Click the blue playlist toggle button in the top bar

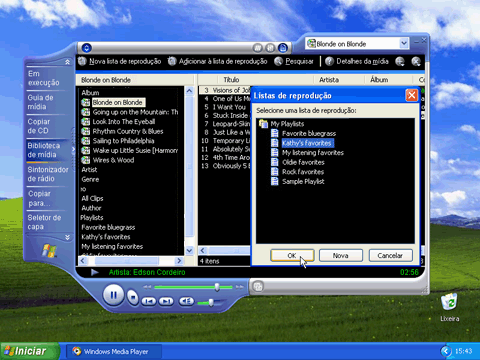tap(283, 48)
